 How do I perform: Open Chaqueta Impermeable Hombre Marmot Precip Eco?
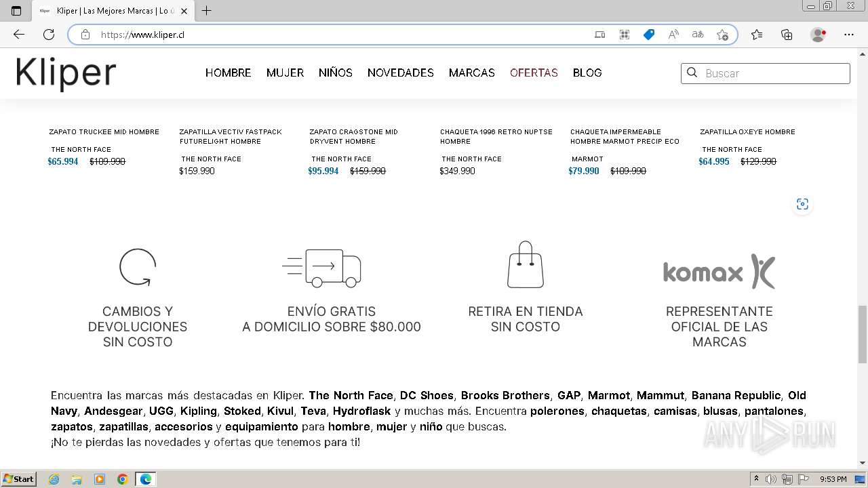[x=625, y=136]
